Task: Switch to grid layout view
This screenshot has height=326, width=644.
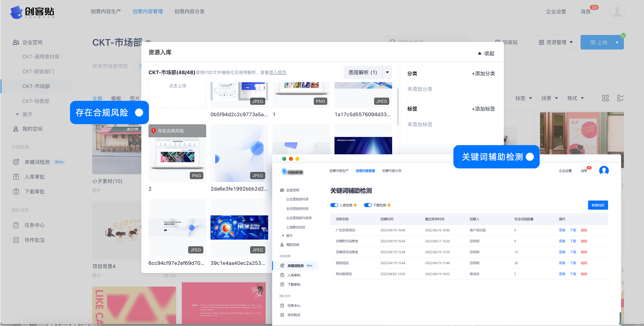Action: click(605, 98)
